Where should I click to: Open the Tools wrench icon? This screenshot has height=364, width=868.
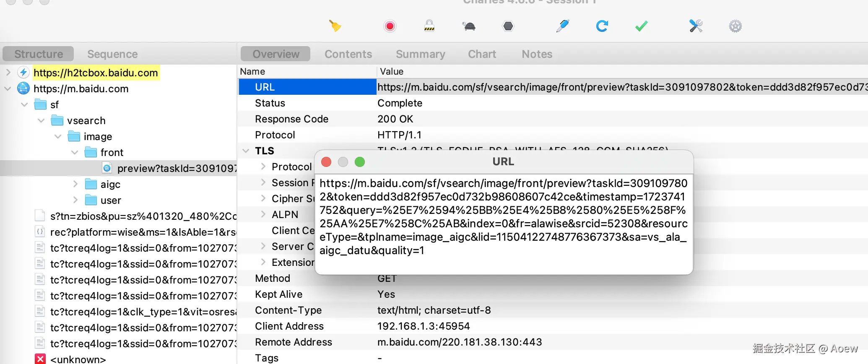pyautogui.click(x=696, y=26)
